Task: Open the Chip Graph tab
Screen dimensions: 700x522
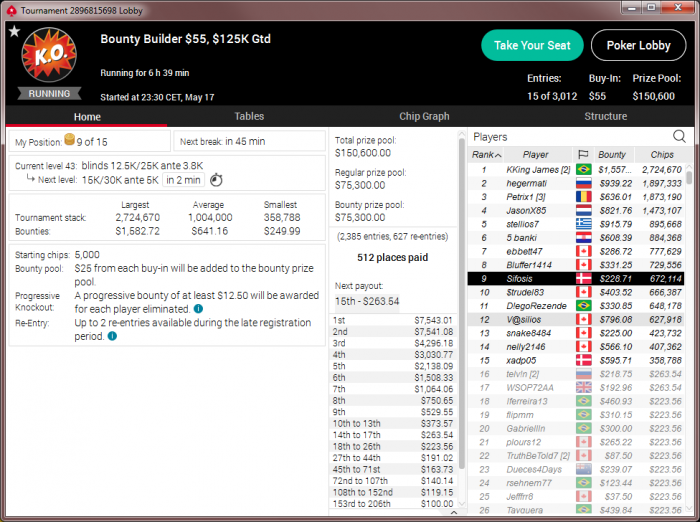Action: pos(424,116)
